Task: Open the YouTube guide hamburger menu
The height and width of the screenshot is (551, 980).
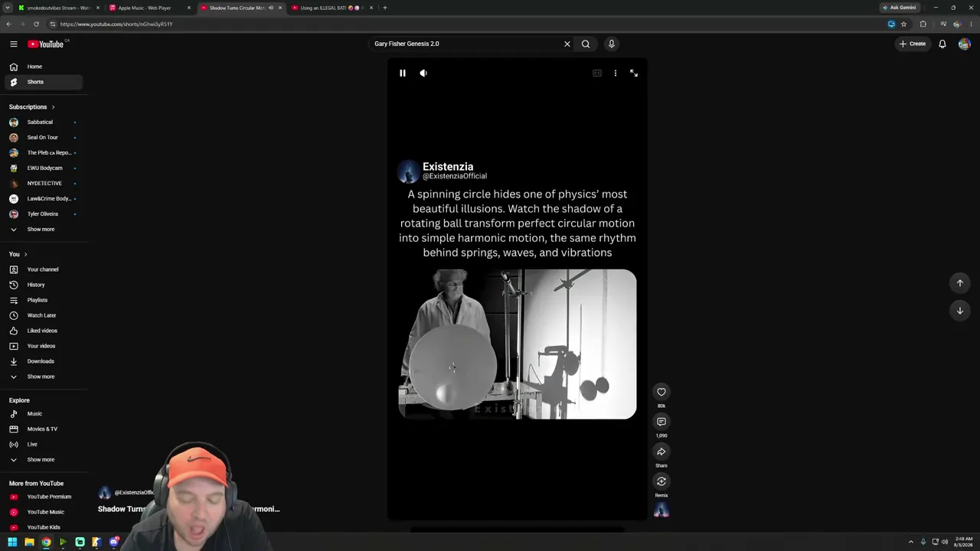Action: tap(14, 44)
